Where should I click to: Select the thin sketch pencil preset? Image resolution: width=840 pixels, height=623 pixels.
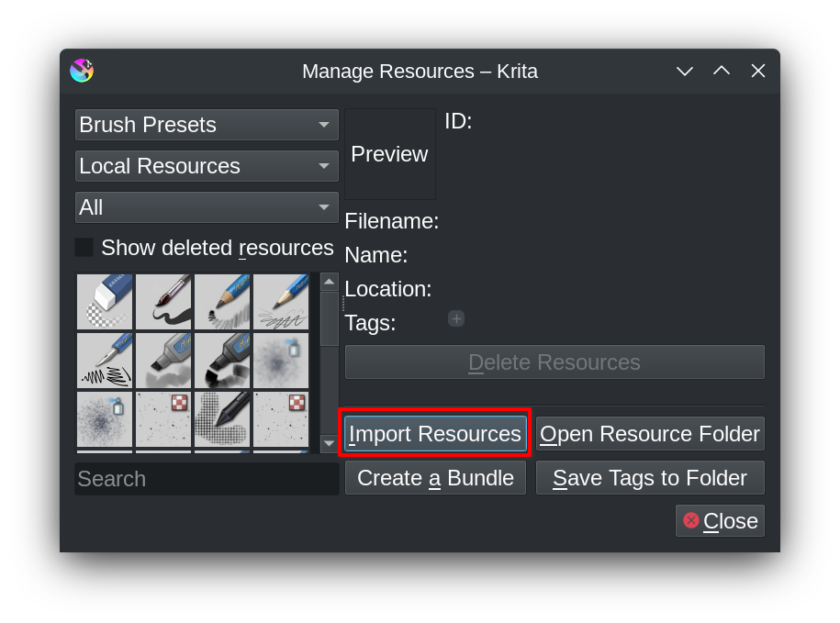pyautogui.click(x=281, y=302)
